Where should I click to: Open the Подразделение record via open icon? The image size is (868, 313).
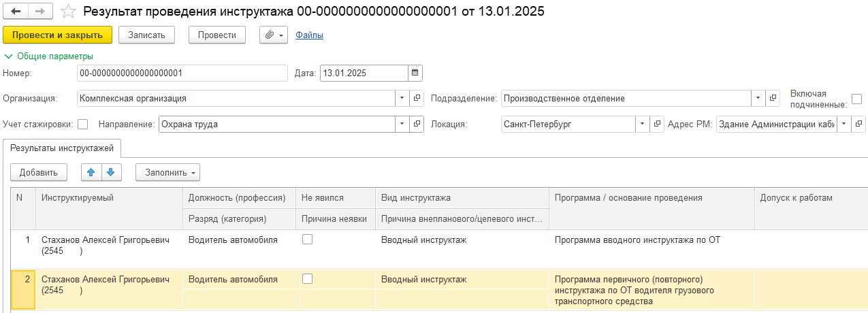point(773,98)
